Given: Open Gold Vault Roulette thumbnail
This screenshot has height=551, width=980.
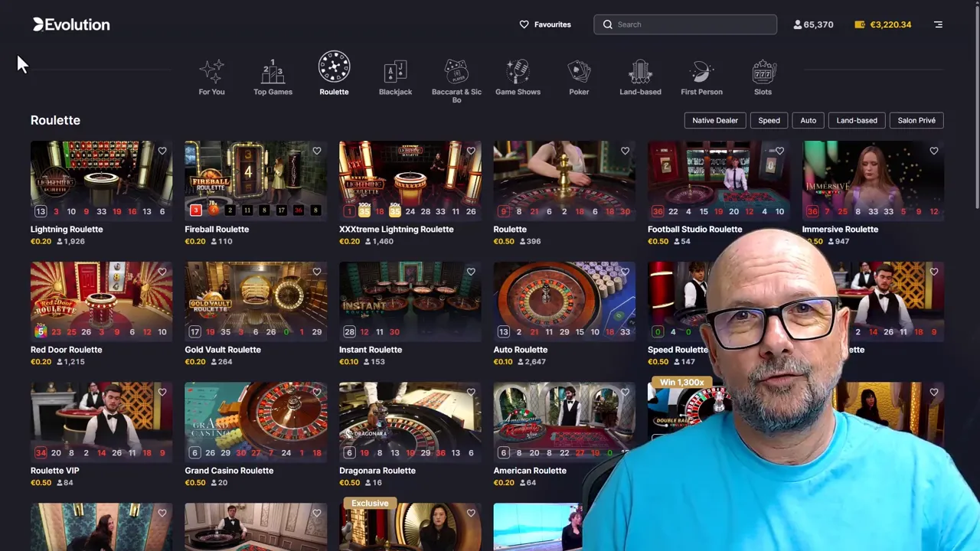Looking at the screenshot, I should 256,302.
